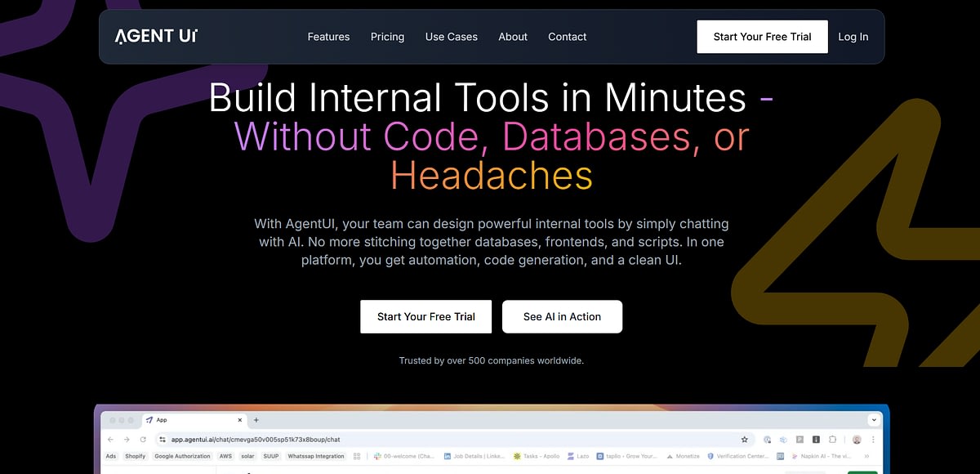Open a new tab with the plus button
This screenshot has width=980, height=474.
click(x=256, y=419)
